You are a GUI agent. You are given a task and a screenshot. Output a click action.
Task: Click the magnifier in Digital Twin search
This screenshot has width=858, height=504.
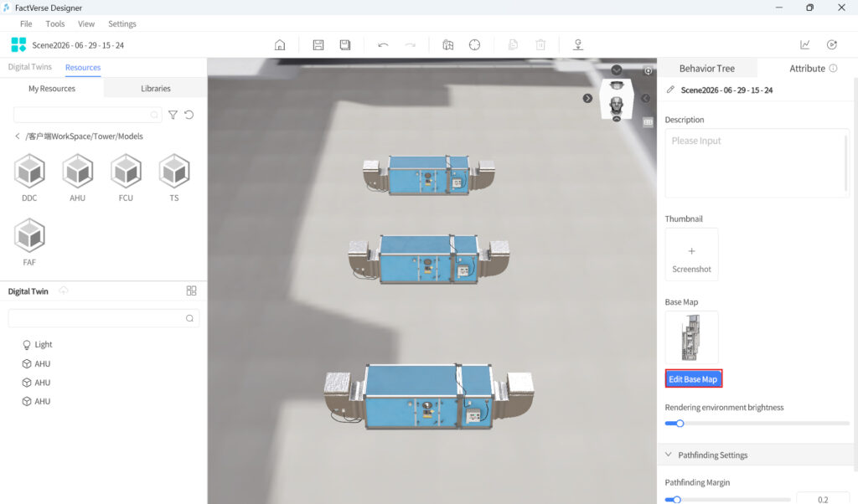coord(189,318)
